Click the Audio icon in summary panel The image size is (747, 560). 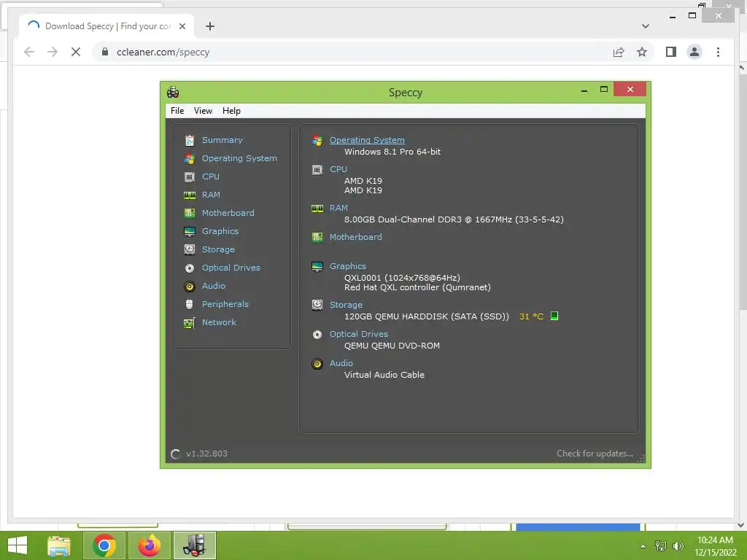click(317, 363)
